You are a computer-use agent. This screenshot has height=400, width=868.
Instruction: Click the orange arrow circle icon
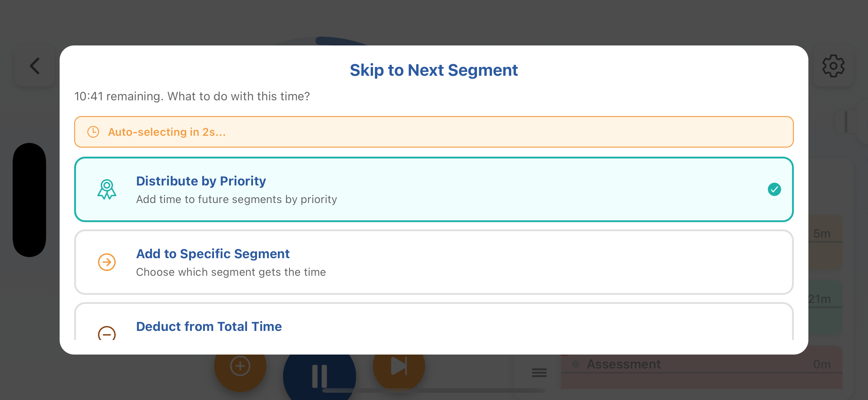(x=107, y=262)
